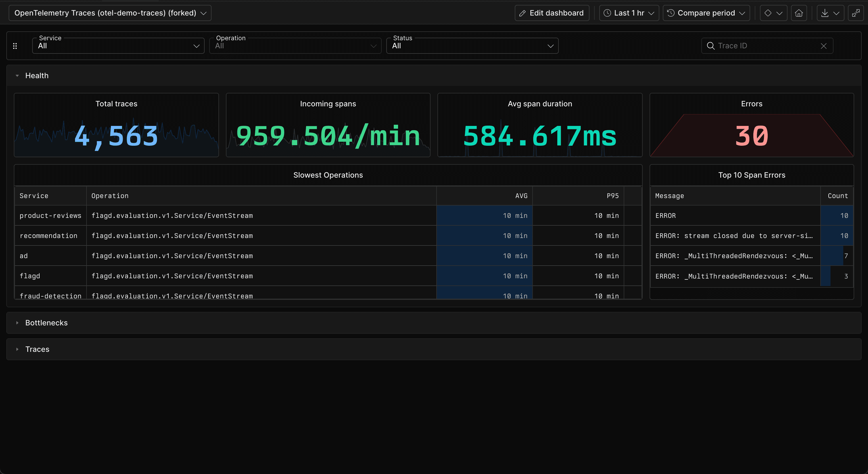Open the Operation filter dropdown
This screenshot has height=474, width=868.
pos(295,46)
